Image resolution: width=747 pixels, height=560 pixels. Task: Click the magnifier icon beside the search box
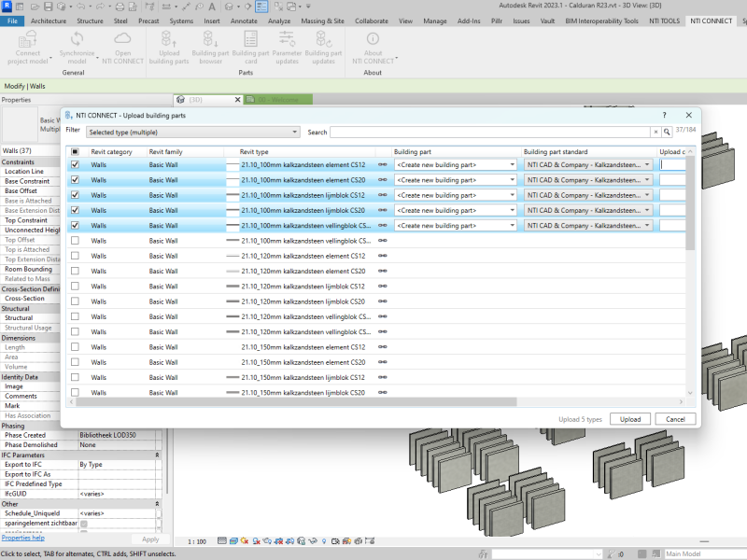click(x=667, y=132)
